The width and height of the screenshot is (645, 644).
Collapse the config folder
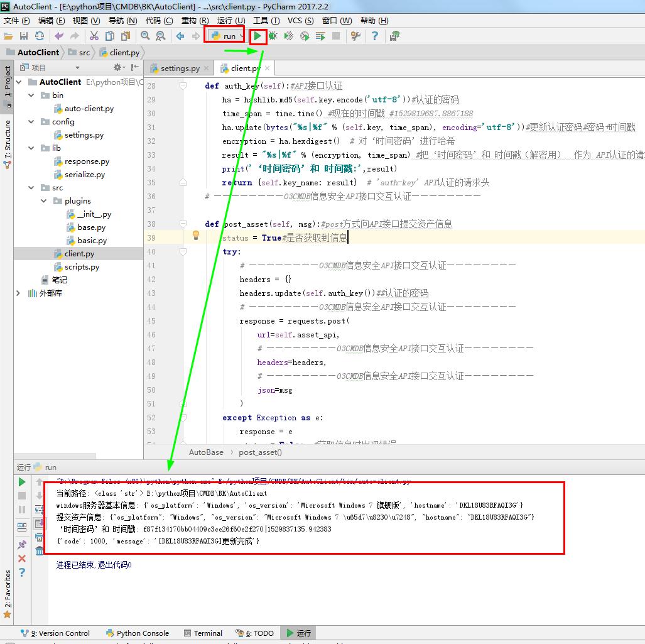31,121
